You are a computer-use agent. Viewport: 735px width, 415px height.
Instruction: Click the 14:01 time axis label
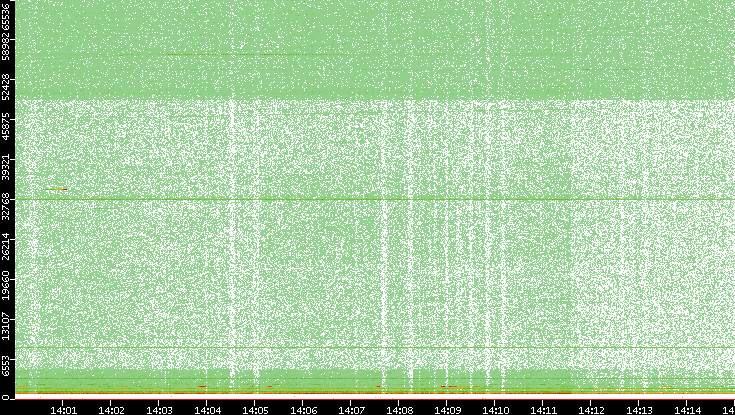63,410
